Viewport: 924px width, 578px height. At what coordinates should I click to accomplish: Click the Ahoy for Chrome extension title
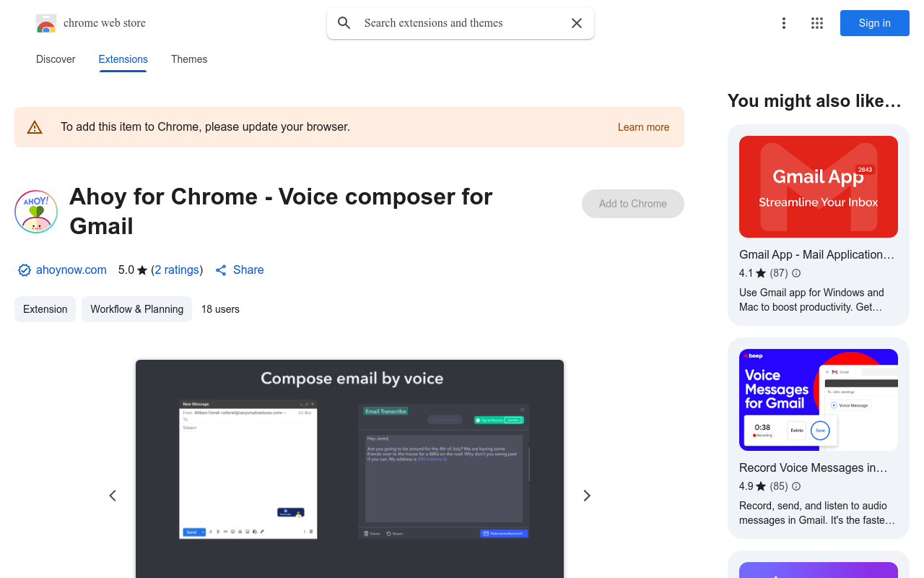coord(281,211)
